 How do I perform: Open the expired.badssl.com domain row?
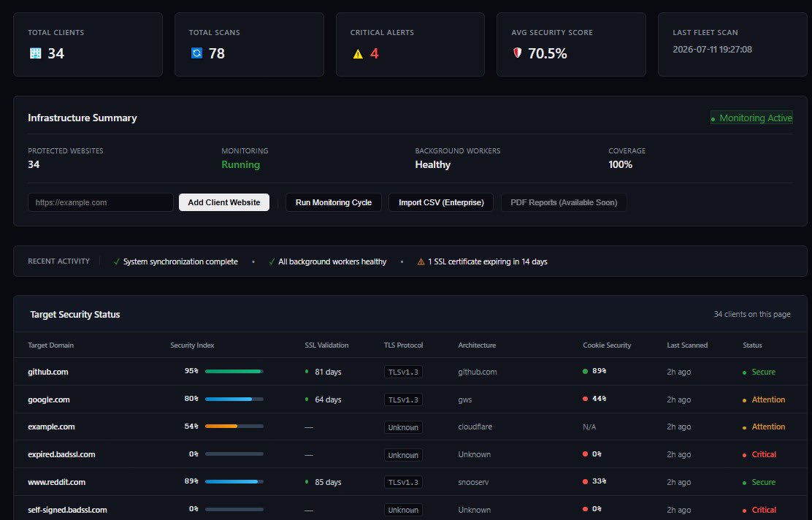(x=410, y=454)
